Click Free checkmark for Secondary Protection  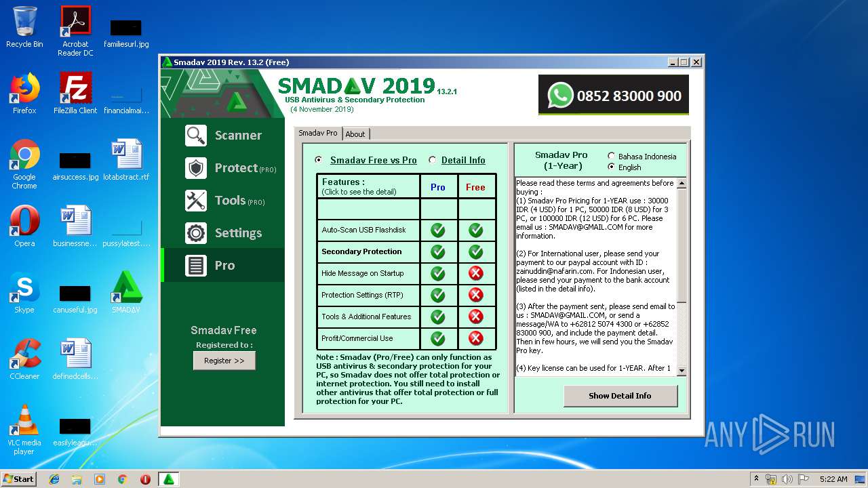[476, 252]
